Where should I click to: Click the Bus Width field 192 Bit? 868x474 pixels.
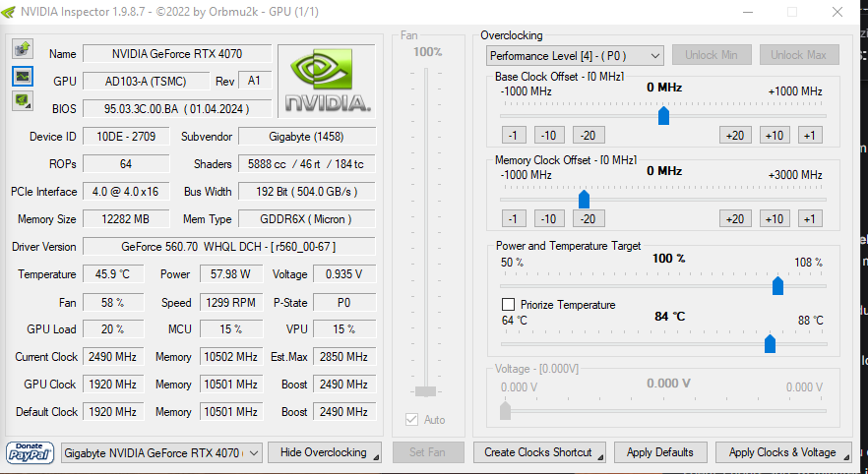tap(307, 192)
